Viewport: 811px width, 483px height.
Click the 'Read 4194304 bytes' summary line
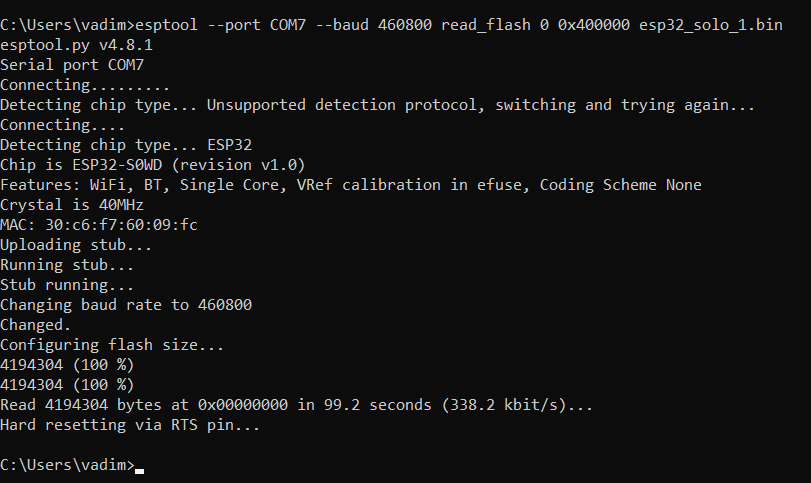pyautogui.click(x=297, y=405)
